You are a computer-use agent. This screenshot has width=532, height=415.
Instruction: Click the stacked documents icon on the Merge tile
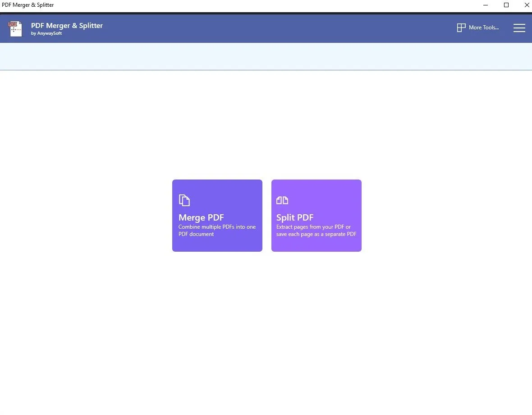coord(184,200)
